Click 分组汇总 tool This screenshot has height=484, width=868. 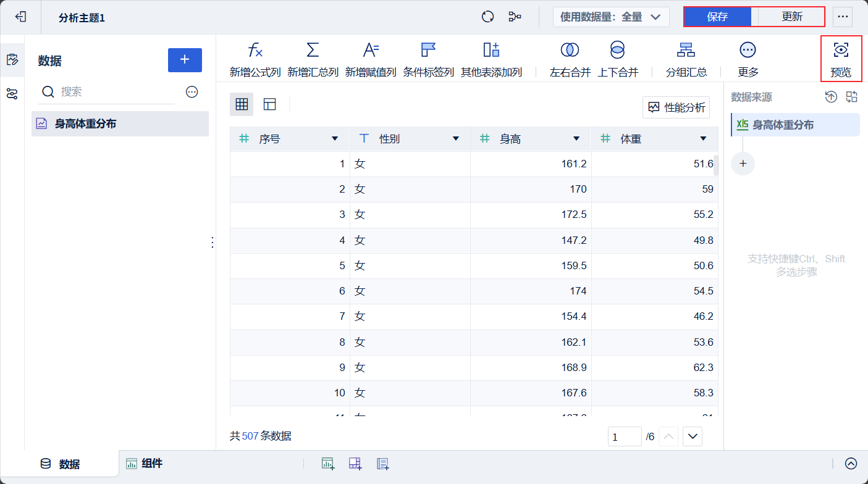coord(686,60)
